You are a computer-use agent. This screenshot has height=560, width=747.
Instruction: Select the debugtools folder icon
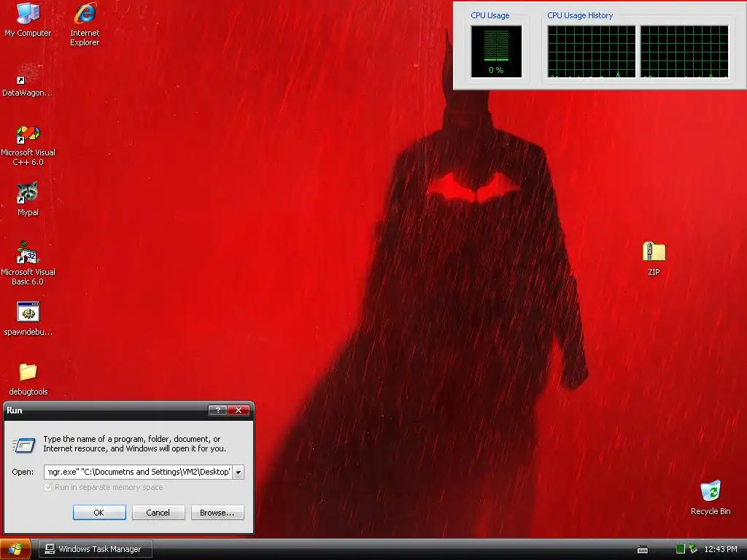pos(28,378)
